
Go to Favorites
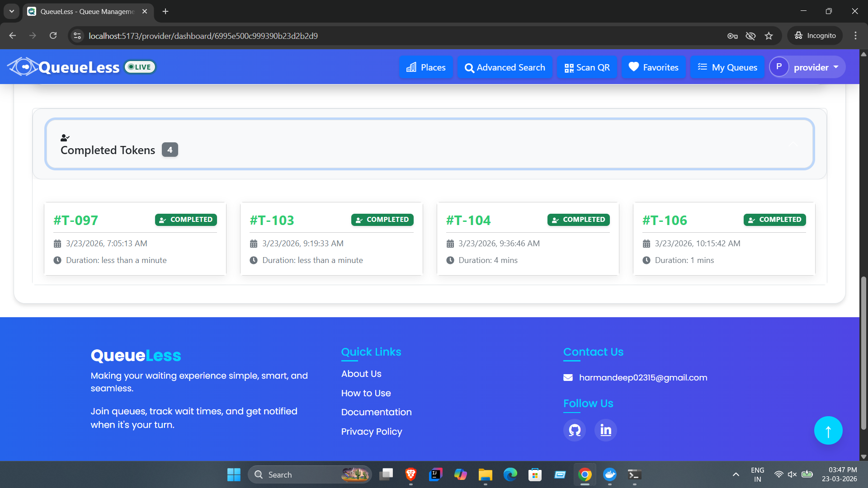[654, 67]
